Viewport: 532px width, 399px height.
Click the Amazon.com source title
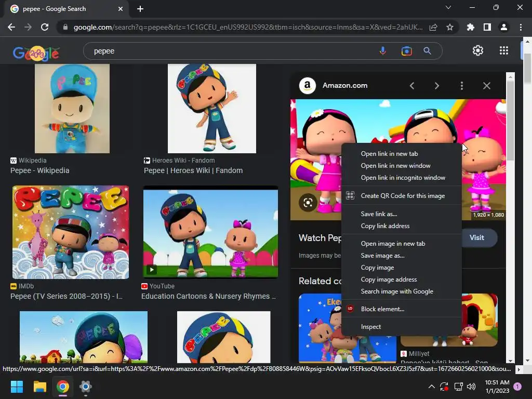coord(345,86)
